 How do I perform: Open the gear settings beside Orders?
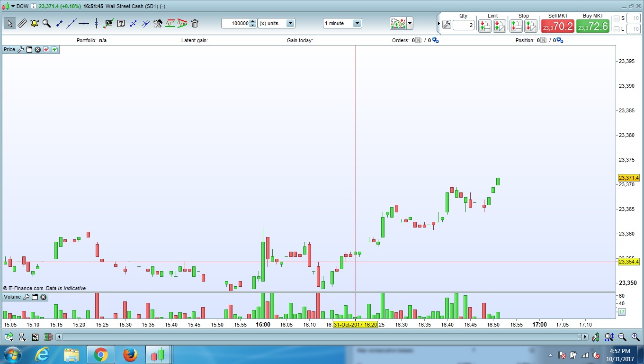pos(435,40)
